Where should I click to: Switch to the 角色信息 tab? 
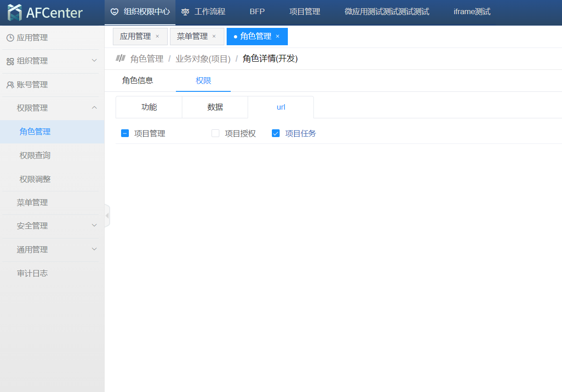pyautogui.click(x=138, y=81)
